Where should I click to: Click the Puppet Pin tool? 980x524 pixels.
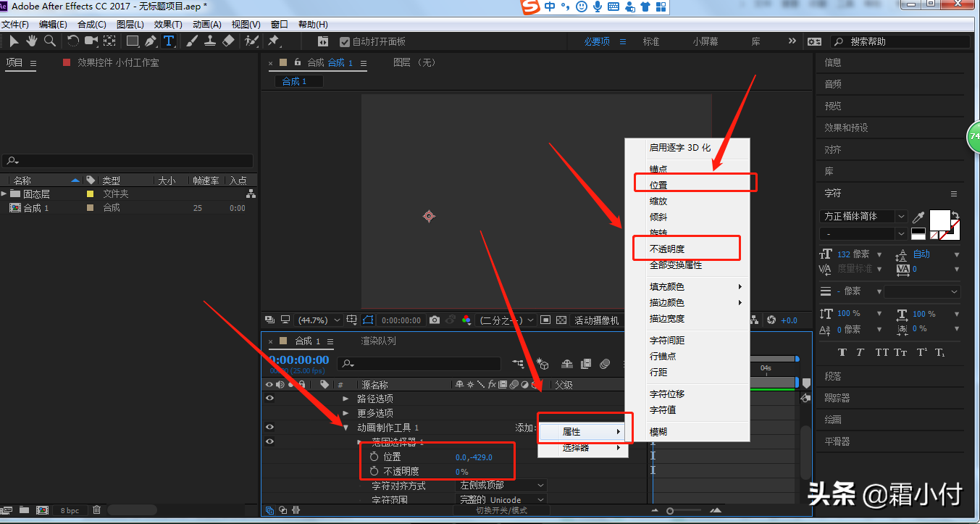click(x=274, y=41)
